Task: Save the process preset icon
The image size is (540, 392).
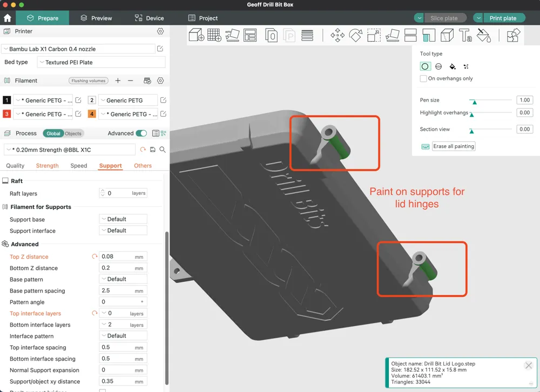Action: 153,150
